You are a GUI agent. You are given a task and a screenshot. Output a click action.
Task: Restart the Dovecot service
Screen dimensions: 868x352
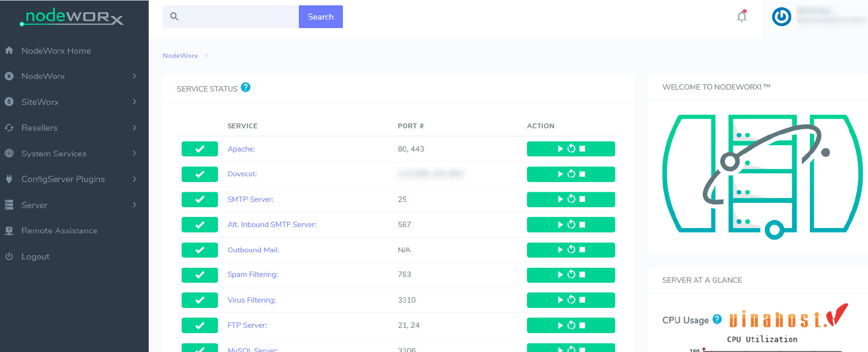pyautogui.click(x=572, y=174)
